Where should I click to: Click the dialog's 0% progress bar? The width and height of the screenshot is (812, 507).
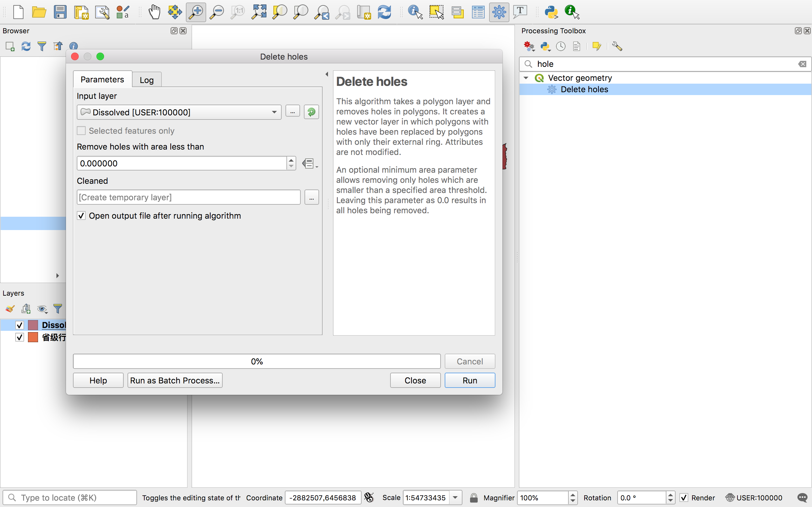pos(257,361)
